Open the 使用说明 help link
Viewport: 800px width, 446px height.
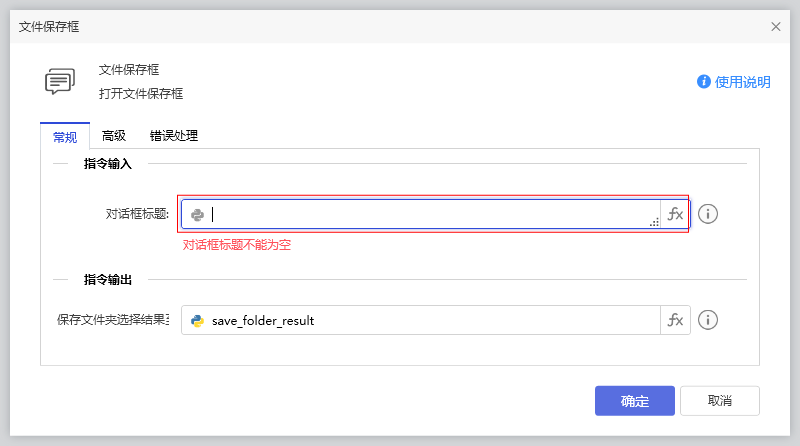(743, 82)
